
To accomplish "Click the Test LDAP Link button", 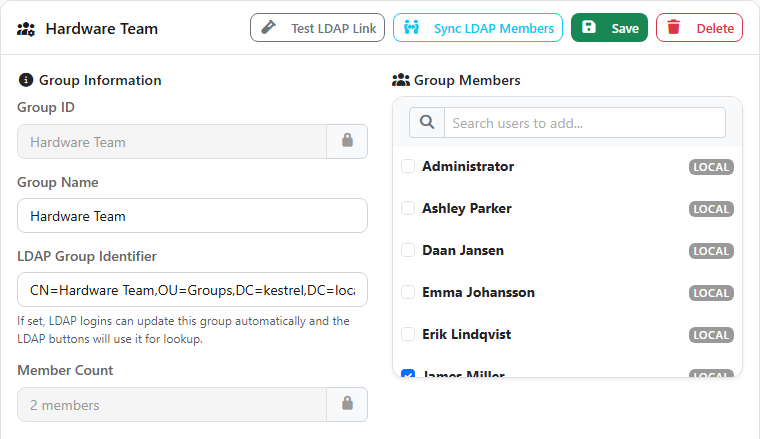I will click(x=317, y=28).
